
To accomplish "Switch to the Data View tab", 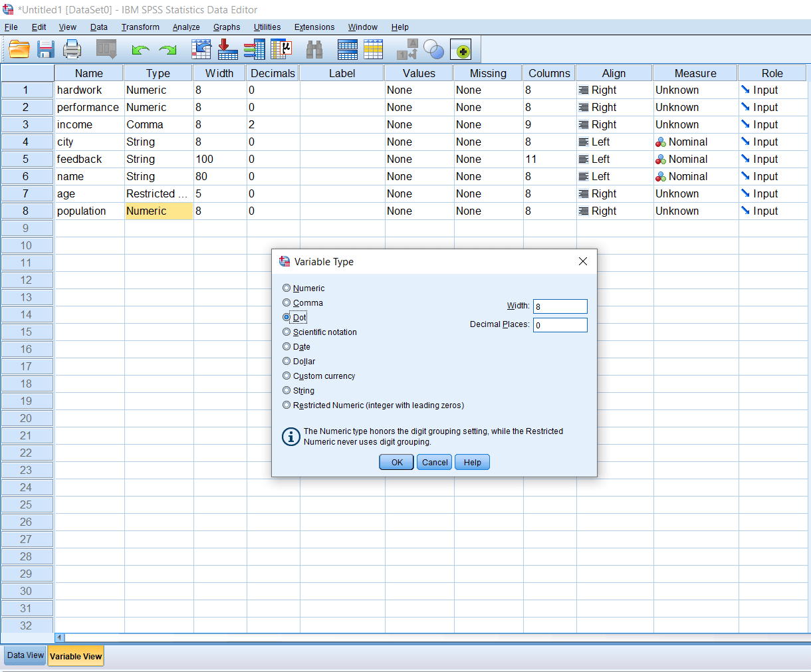I will (x=25, y=655).
